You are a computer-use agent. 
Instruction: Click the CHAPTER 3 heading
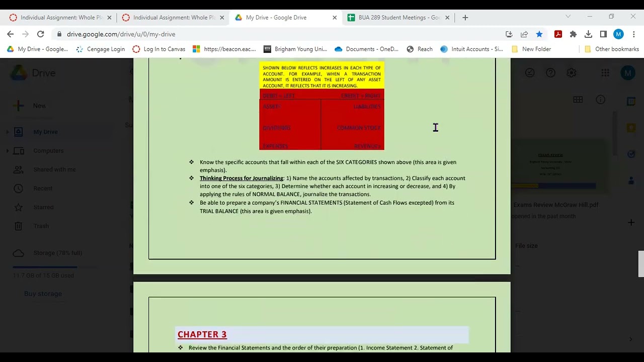(x=202, y=334)
